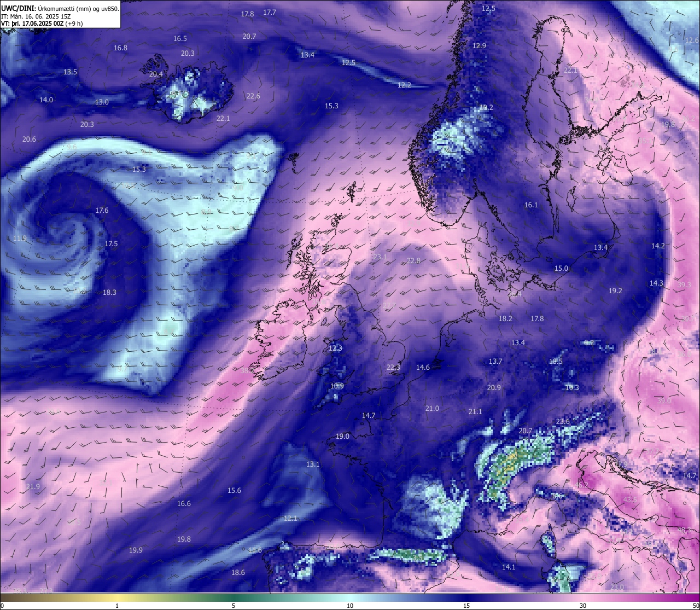Click the map value 14.1

coord(509,567)
